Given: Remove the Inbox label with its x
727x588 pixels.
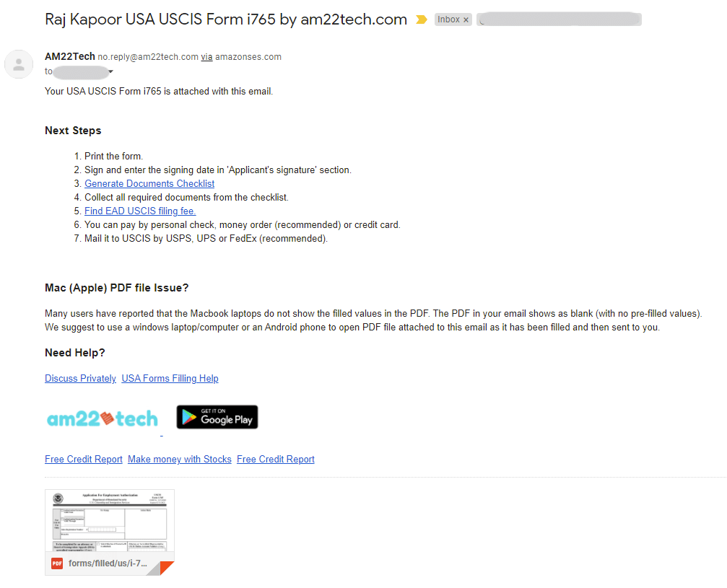Looking at the screenshot, I should coord(466,19).
